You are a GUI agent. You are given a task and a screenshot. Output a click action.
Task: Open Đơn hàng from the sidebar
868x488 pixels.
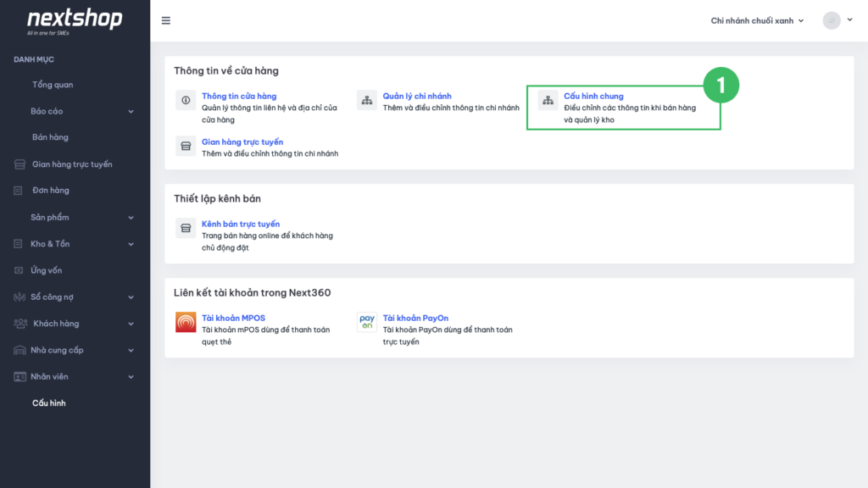click(51, 191)
